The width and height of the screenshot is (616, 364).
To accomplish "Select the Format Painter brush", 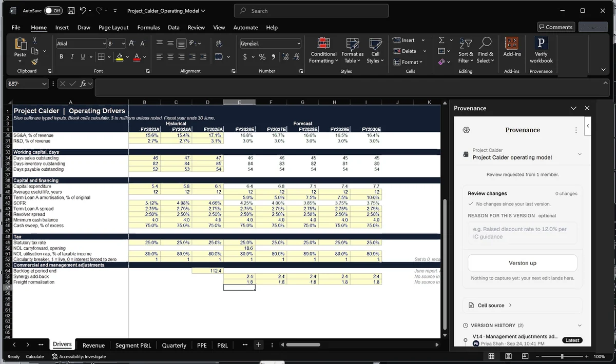I will 35,60.
